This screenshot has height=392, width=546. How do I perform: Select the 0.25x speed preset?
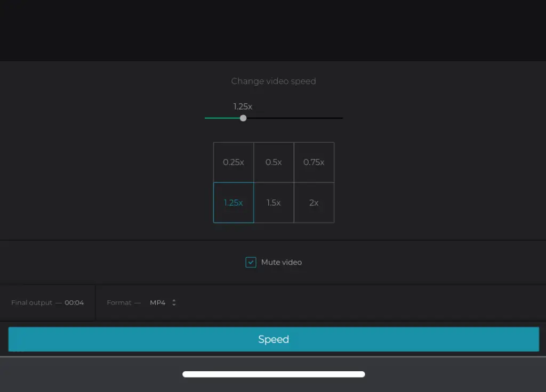coord(234,162)
